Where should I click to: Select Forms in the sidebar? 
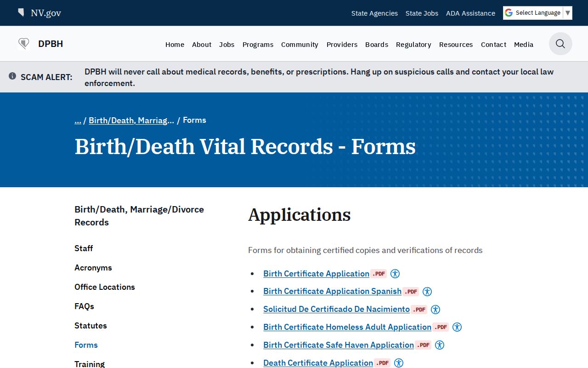(86, 345)
